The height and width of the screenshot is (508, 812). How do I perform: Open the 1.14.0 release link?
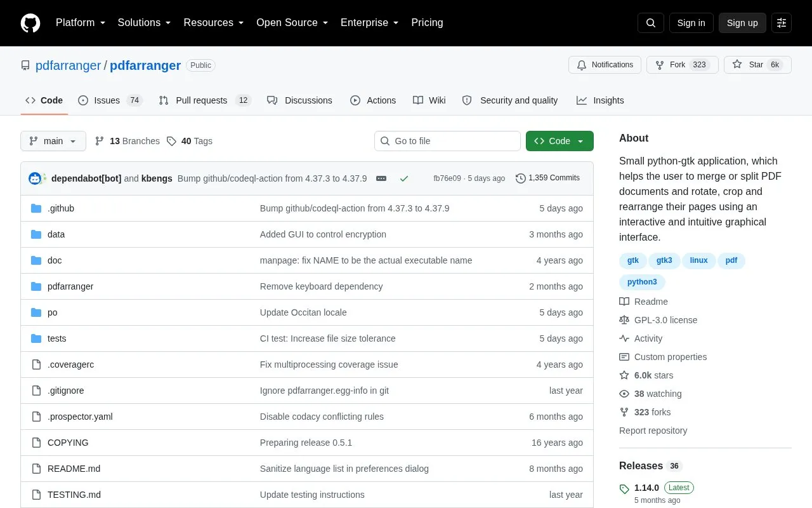[646, 488]
